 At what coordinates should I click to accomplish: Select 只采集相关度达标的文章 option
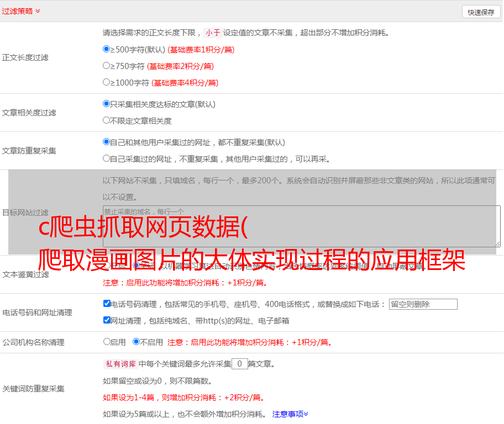click(x=107, y=104)
